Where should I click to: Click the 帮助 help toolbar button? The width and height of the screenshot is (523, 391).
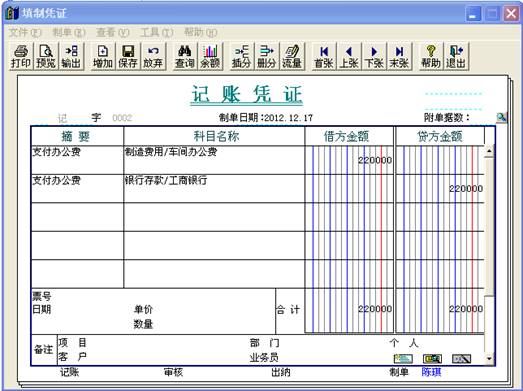tap(431, 56)
